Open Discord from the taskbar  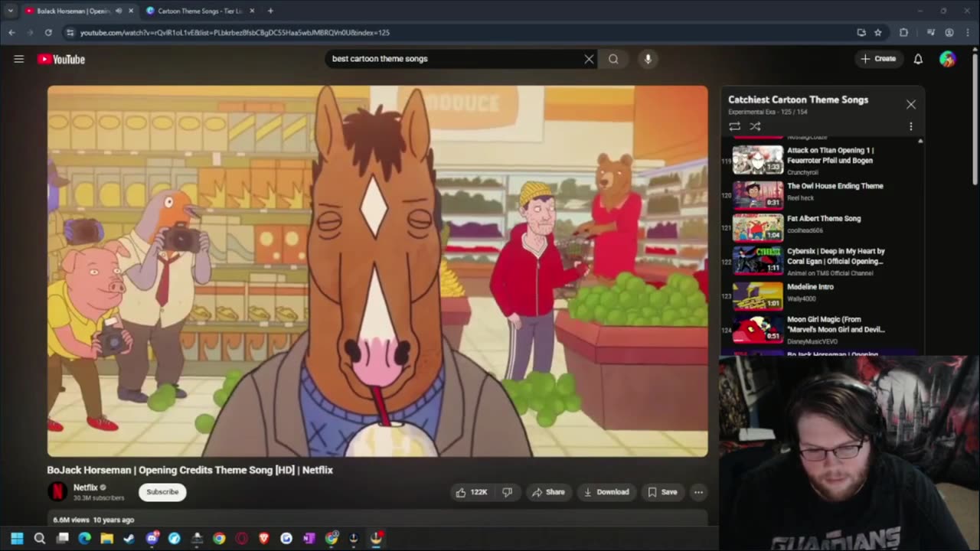(x=152, y=539)
